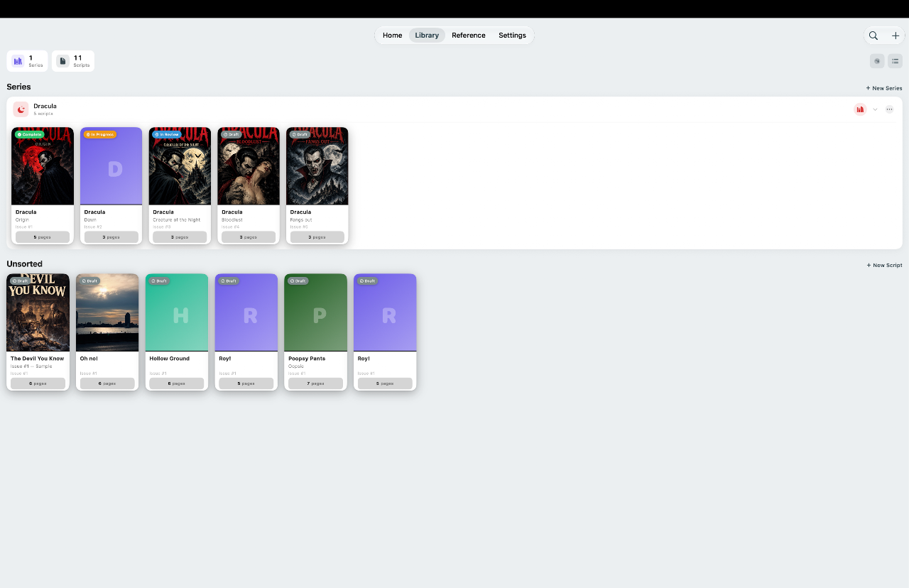Click the Unsorted section heading
The width and height of the screenshot is (909, 588).
pos(25,264)
